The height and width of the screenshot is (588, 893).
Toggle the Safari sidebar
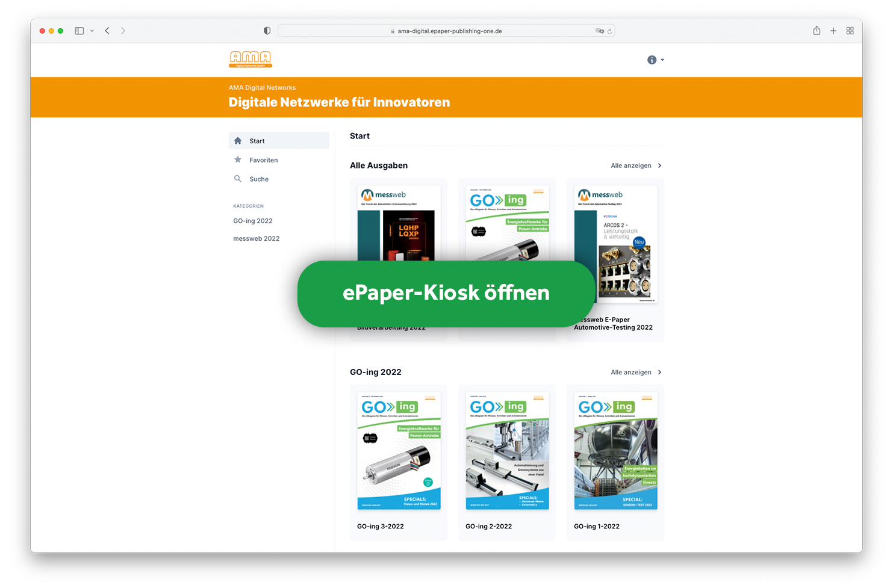click(79, 31)
